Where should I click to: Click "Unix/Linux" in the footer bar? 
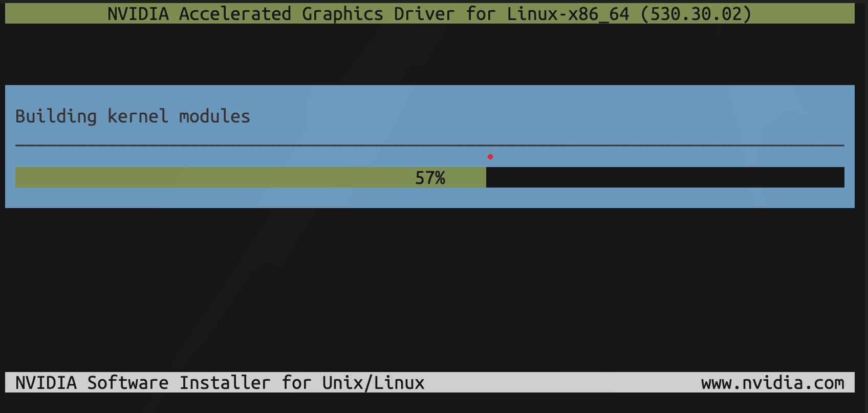coord(373,383)
